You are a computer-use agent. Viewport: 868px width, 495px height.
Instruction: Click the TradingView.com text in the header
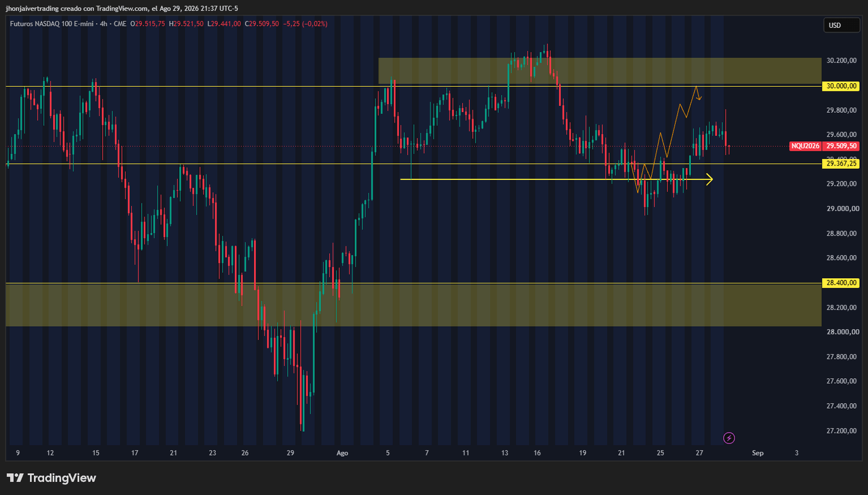122,9
